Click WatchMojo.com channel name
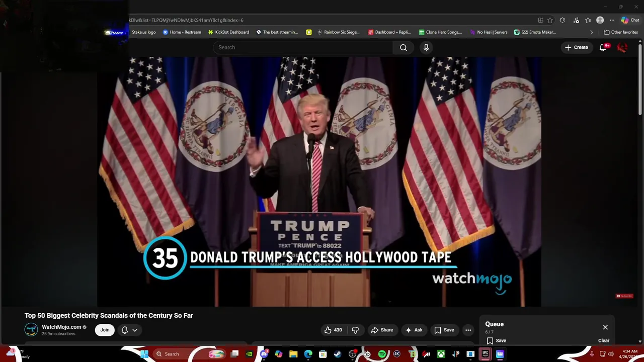Image resolution: width=644 pixels, height=362 pixels. (x=61, y=327)
